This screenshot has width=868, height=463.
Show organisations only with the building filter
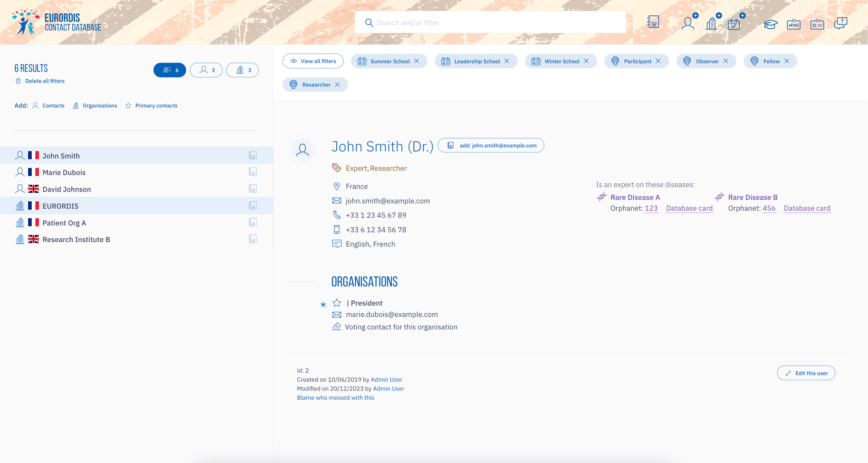(243, 70)
